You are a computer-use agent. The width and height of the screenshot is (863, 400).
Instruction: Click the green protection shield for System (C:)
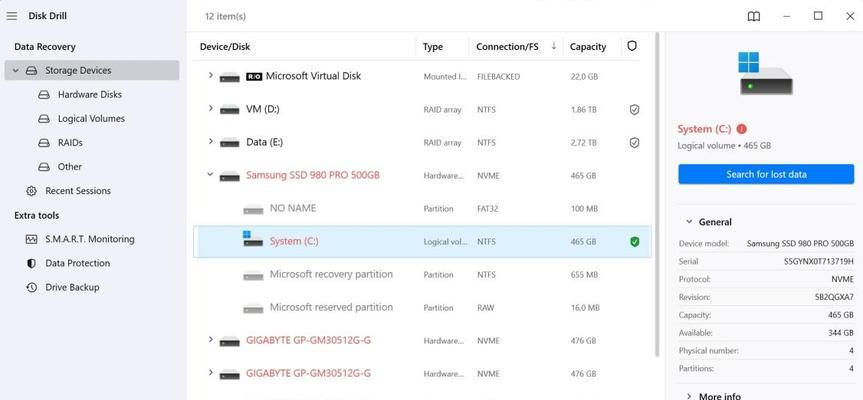pyautogui.click(x=634, y=242)
